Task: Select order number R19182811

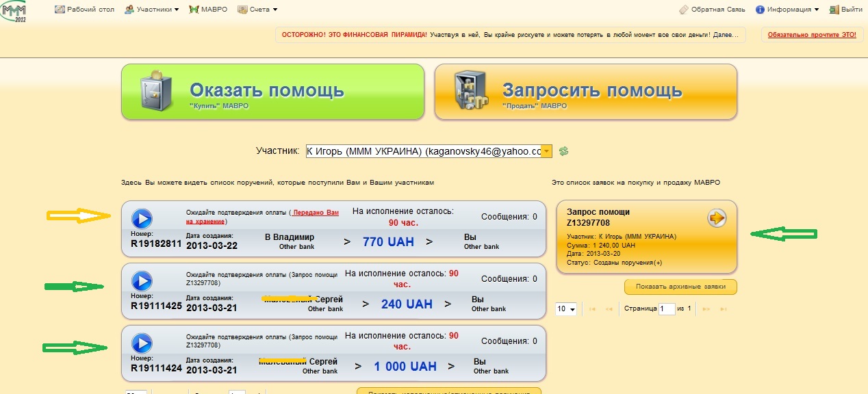Action: 156,243
